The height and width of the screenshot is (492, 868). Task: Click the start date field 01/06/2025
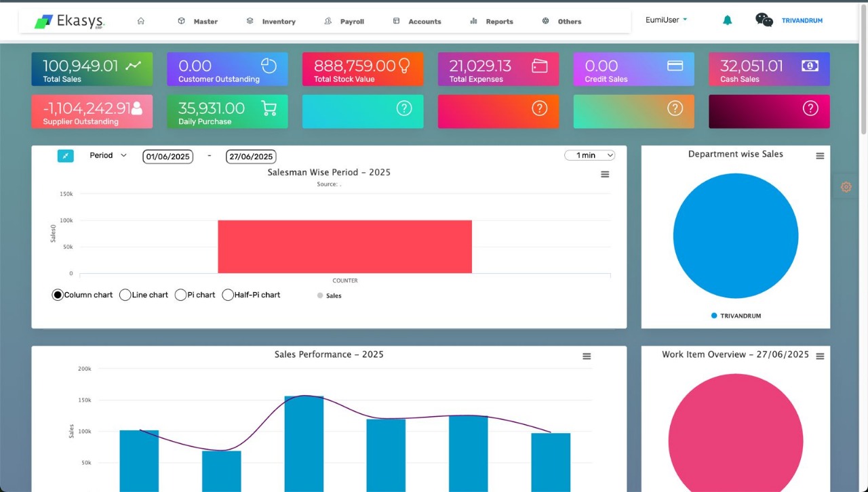click(x=167, y=157)
